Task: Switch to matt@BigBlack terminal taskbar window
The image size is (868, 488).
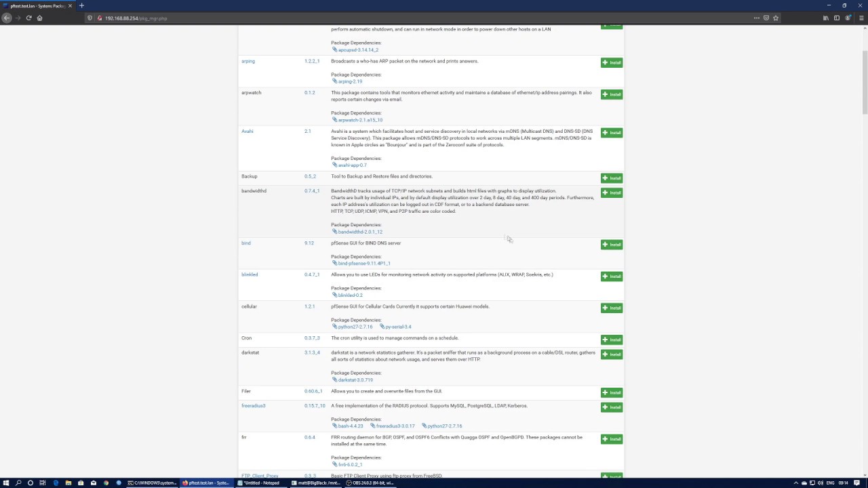Action: pyautogui.click(x=317, y=483)
